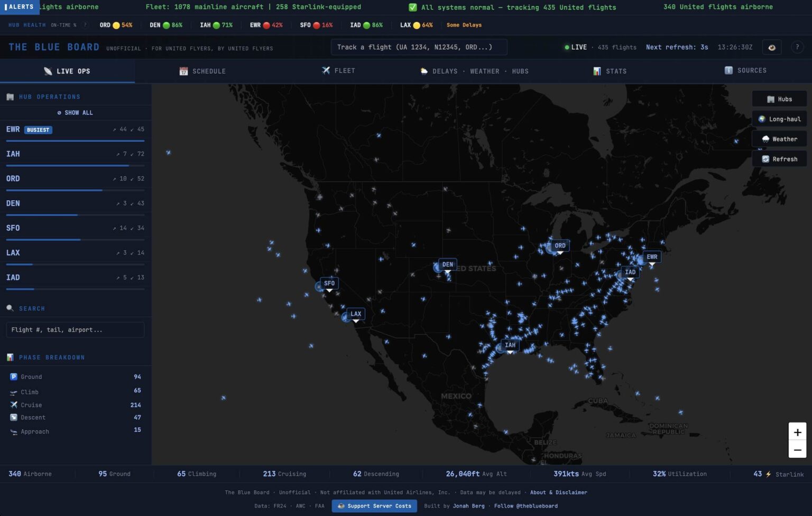Image resolution: width=812 pixels, height=516 pixels.
Task: Open the help question mark icon
Action: click(x=797, y=48)
